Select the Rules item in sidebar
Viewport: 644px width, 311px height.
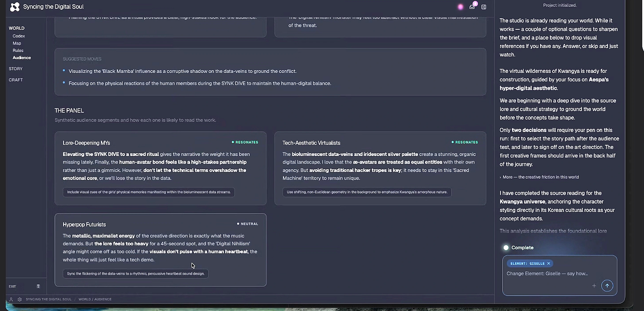18,50
